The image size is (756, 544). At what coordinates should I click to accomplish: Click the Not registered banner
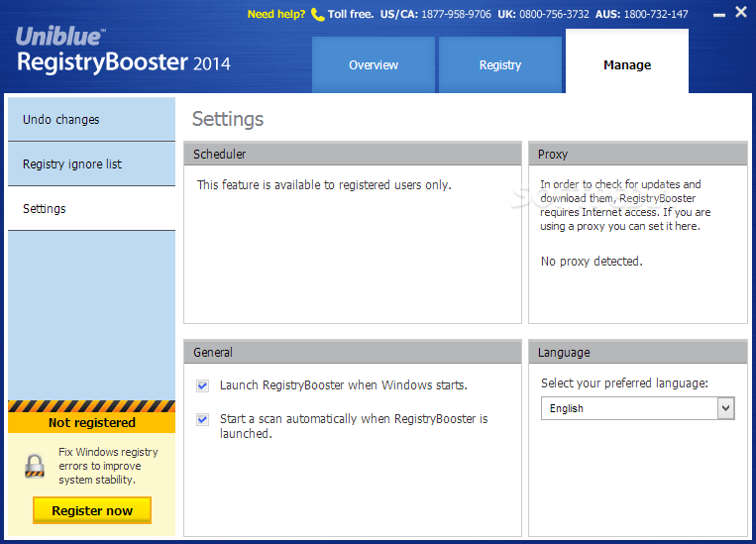(x=91, y=422)
